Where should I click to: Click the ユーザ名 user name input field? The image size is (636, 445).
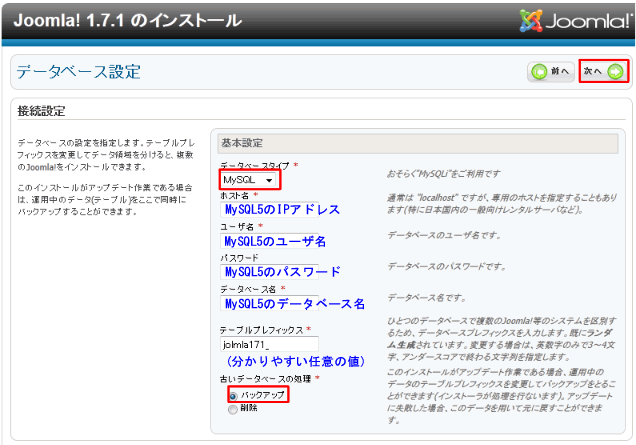coord(269,241)
